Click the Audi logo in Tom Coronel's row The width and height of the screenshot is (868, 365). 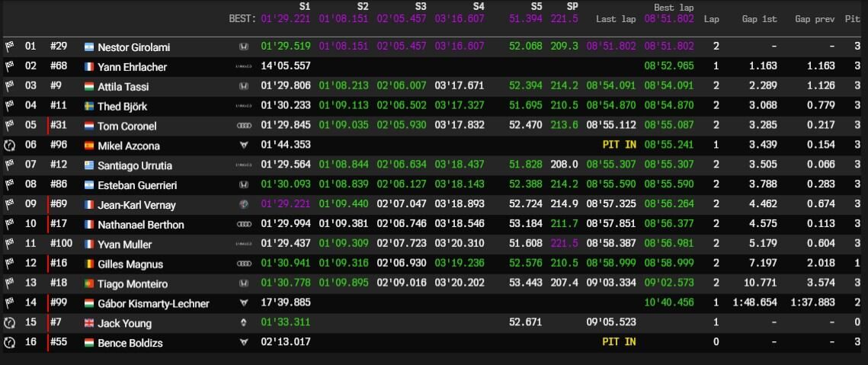point(244,126)
